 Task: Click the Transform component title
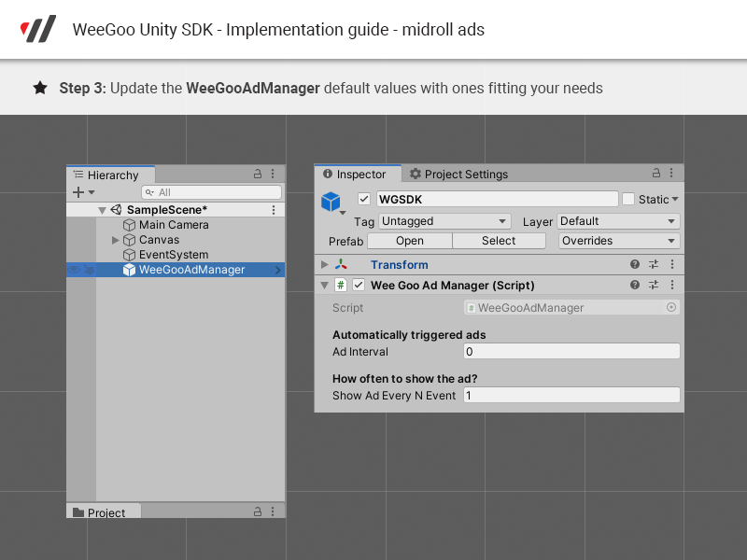[400, 265]
